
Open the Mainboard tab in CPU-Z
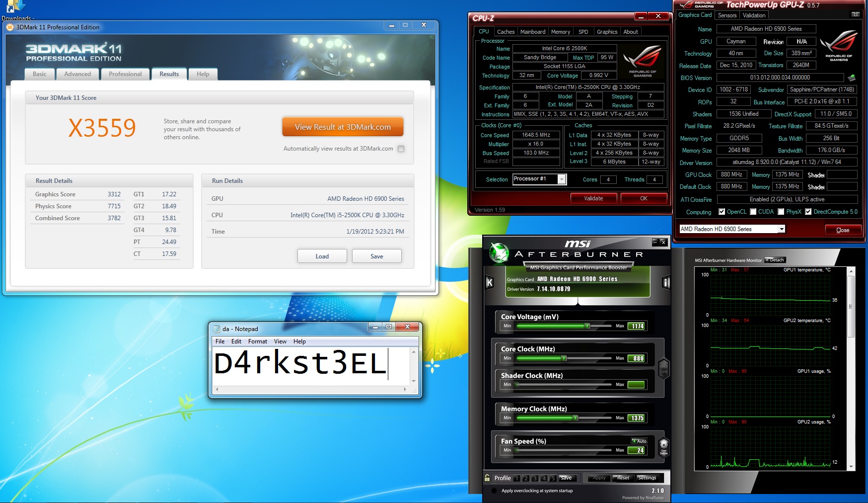tap(533, 32)
